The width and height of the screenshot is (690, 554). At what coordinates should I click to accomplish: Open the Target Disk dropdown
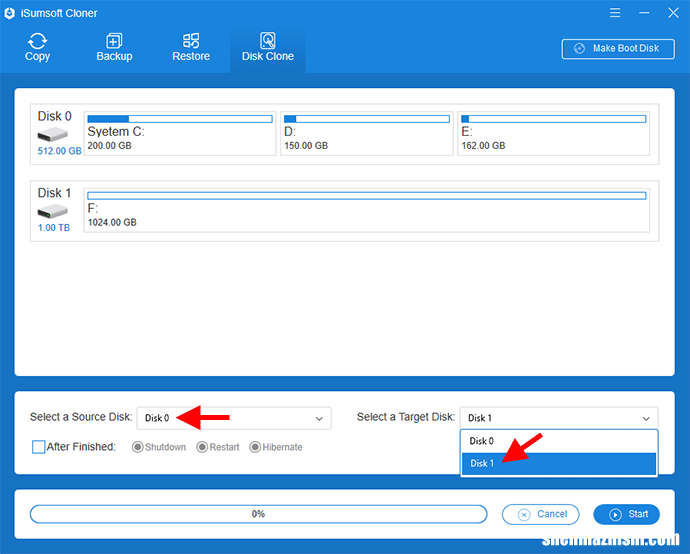tap(559, 418)
